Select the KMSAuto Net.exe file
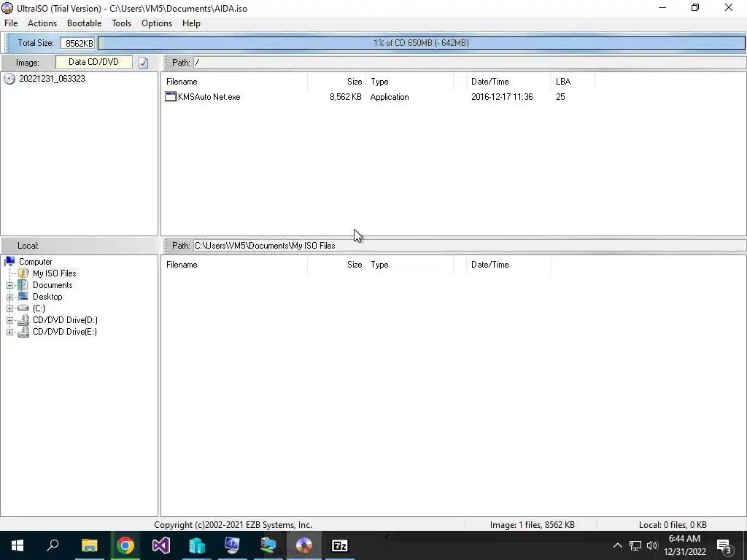 pos(209,97)
